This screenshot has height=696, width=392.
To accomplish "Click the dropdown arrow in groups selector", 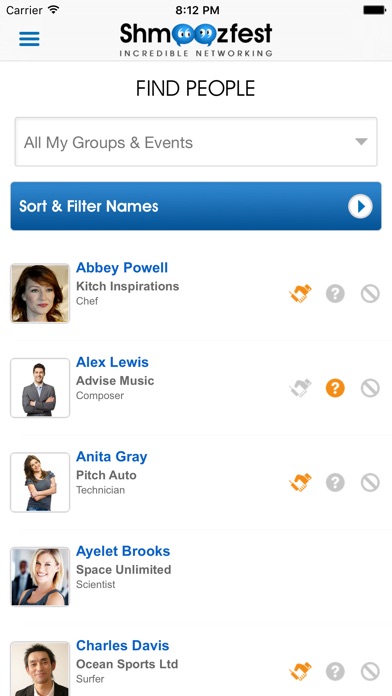I will pyautogui.click(x=361, y=142).
